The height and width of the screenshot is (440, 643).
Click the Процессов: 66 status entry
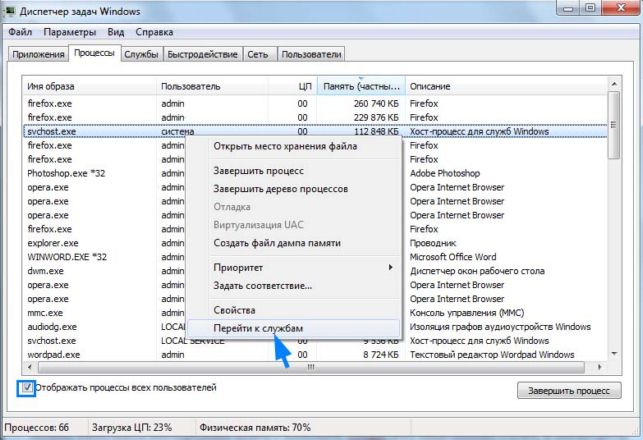36,428
